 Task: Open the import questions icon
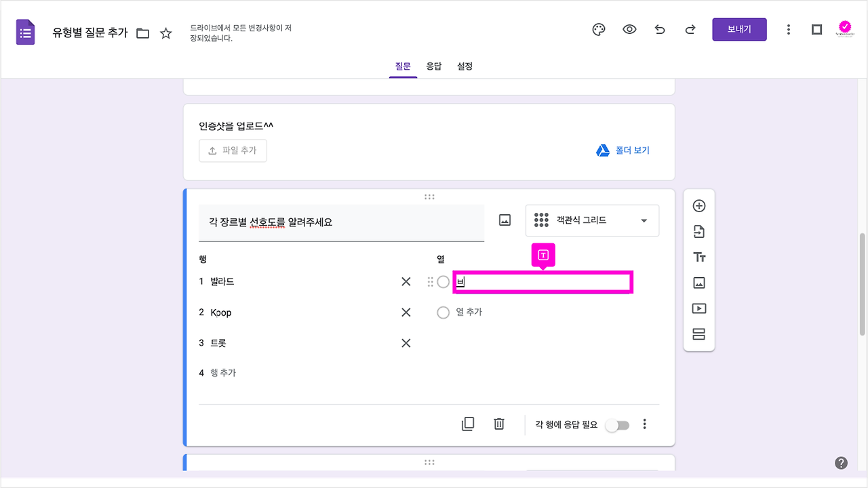pos(699,231)
